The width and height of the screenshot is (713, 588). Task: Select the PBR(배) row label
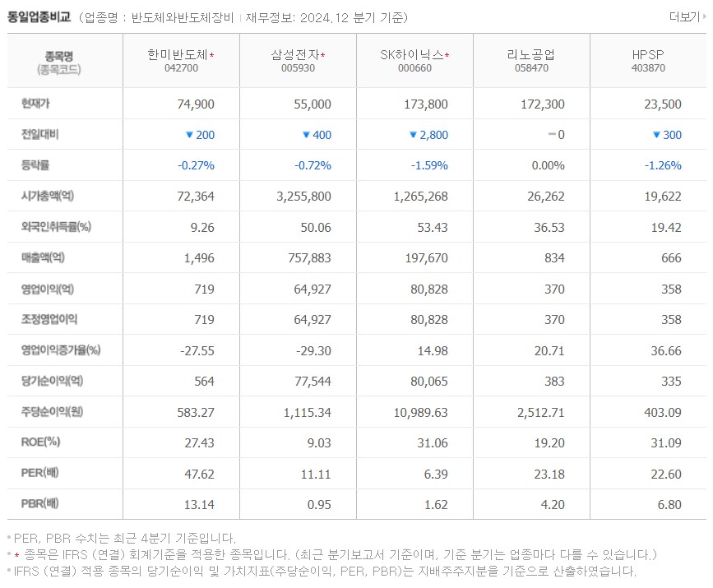point(39,504)
